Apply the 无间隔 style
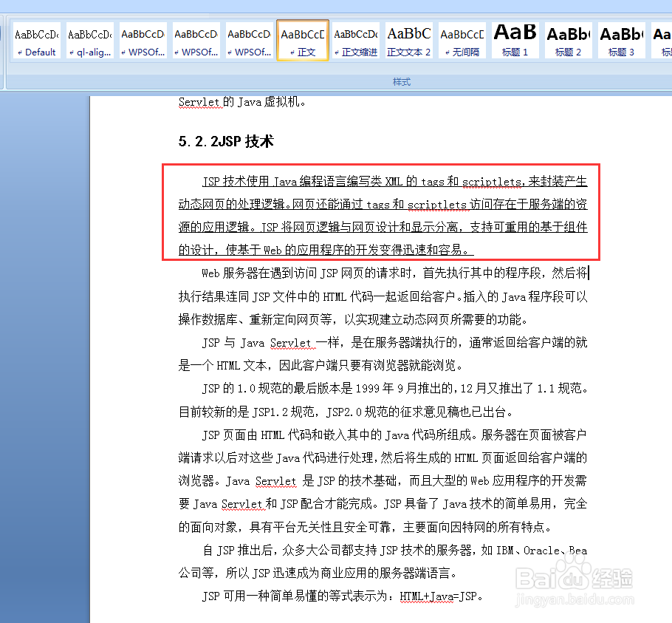This screenshot has height=623, width=672. click(462, 40)
